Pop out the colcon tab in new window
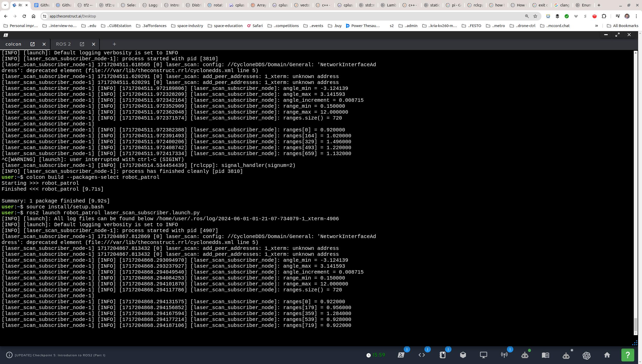This screenshot has width=642, height=364. pos(32,44)
